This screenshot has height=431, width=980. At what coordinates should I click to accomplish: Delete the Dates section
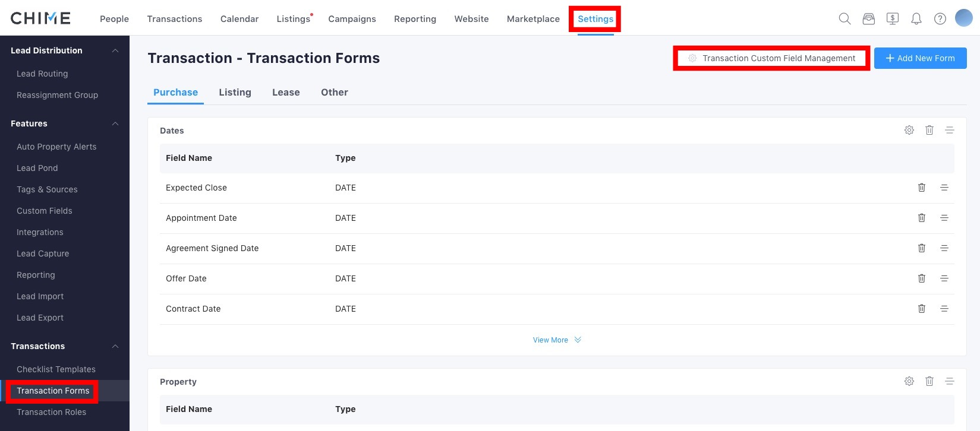pos(929,130)
